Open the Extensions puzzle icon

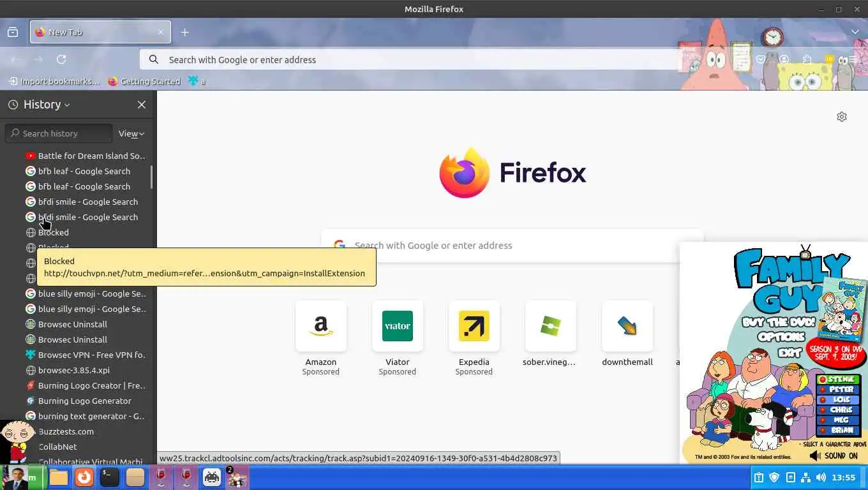click(807, 59)
